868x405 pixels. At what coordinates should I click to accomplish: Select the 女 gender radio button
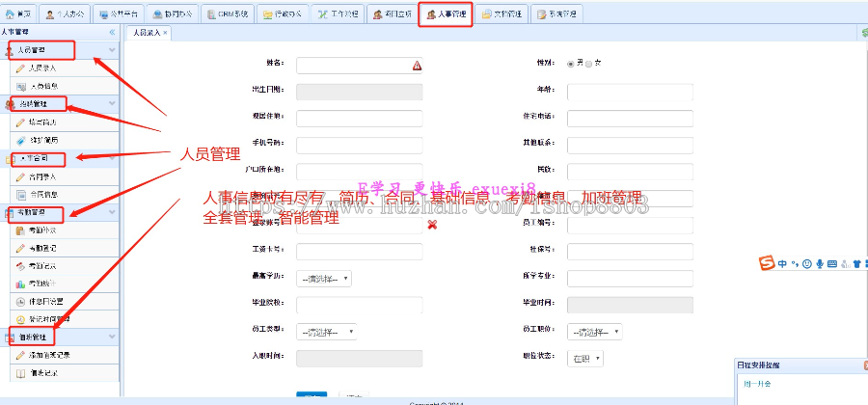589,64
